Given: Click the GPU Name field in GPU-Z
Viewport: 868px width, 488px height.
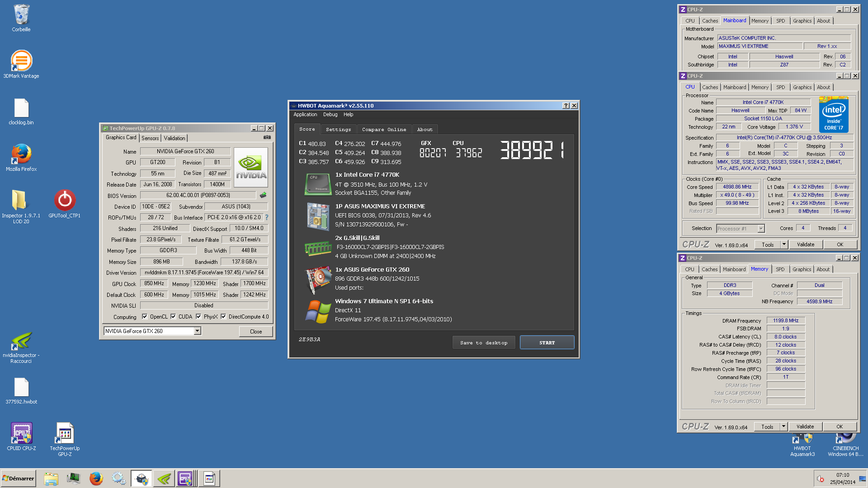Looking at the screenshot, I should [x=185, y=151].
